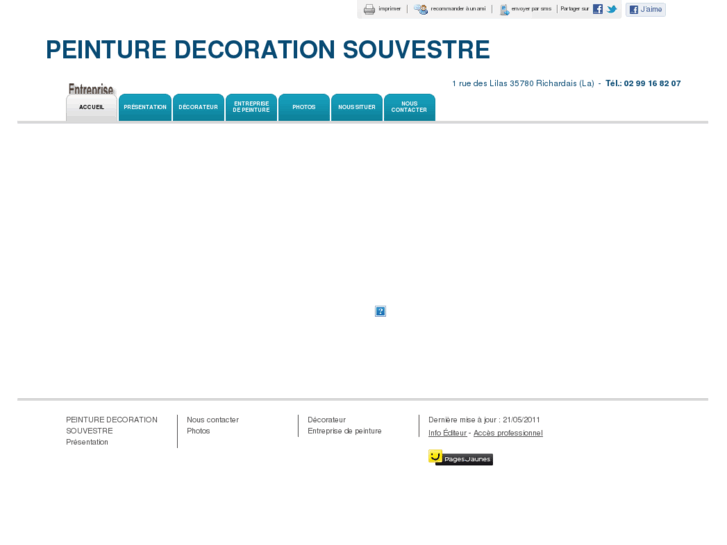Viewport: 727px width, 545px height.
Task: Click envoyer par sms link
Action: [531, 9]
